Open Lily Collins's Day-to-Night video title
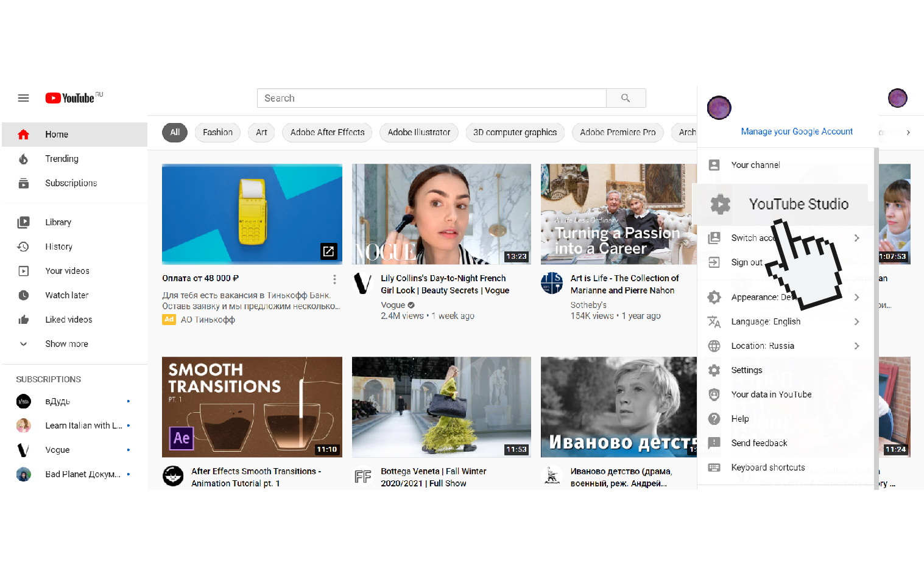This screenshot has width=924, height=571. point(445,284)
